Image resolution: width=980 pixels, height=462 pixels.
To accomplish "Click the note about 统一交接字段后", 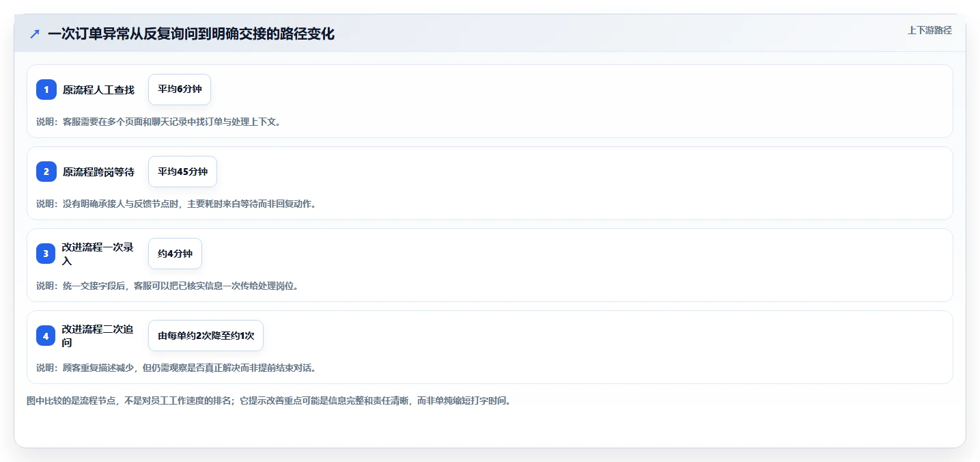I will [167, 286].
